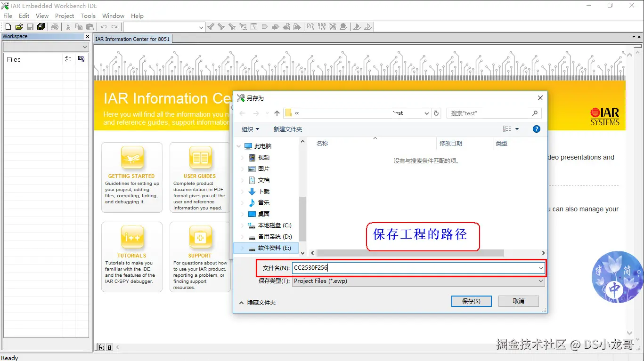Select the IAR Information Center for 8051 tab
The width and height of the screenshot is (644, 361).
[x=132, y=39]
